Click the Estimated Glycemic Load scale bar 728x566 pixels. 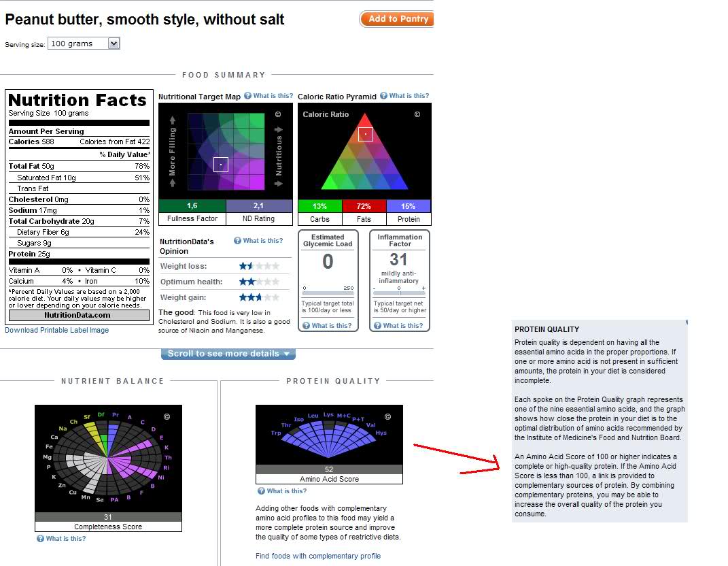pyautogui.click(x=328, y=293)
